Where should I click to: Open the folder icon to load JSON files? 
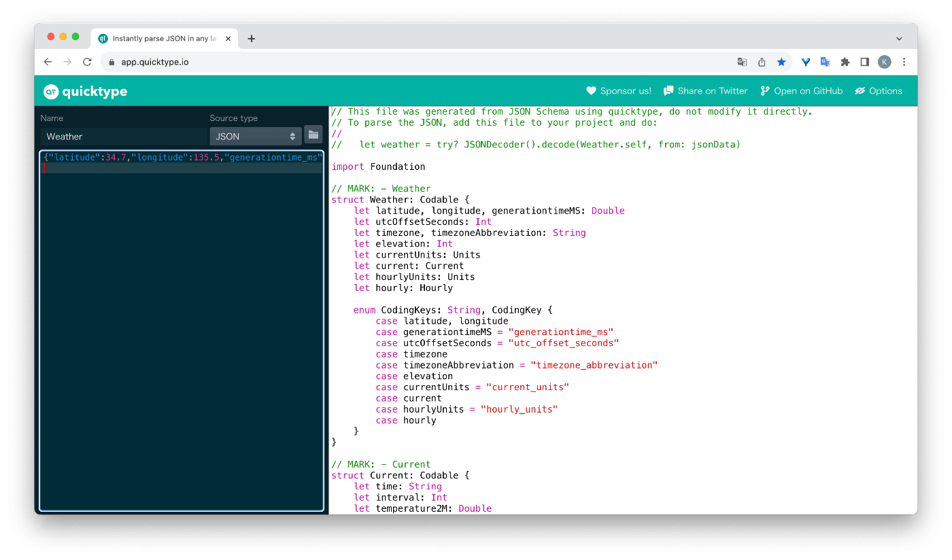[x=313, y=135]
